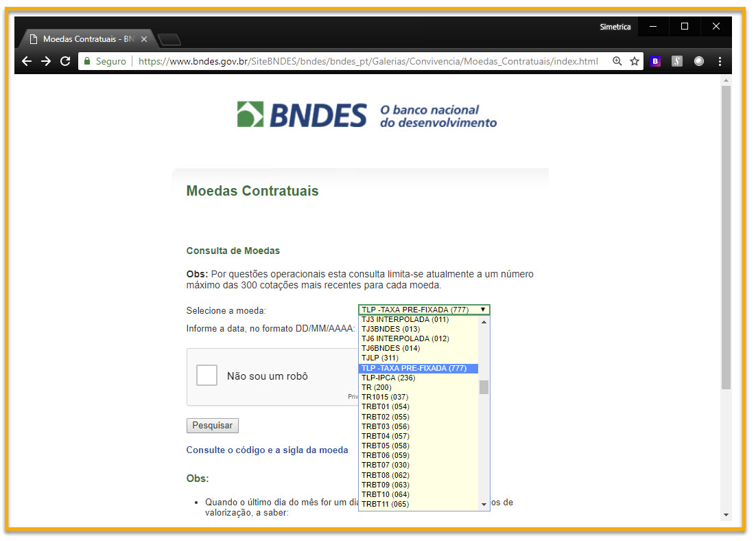Select TJ6 INTERPOLADA (012) option
Image resolution: width=756 pixels, height=541 pixels.
point(418,338)
